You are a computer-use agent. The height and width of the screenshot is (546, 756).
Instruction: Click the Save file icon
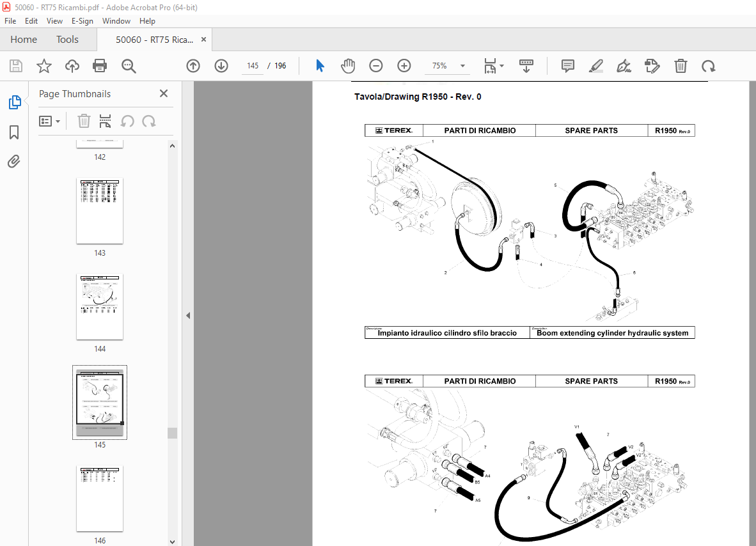16,66
